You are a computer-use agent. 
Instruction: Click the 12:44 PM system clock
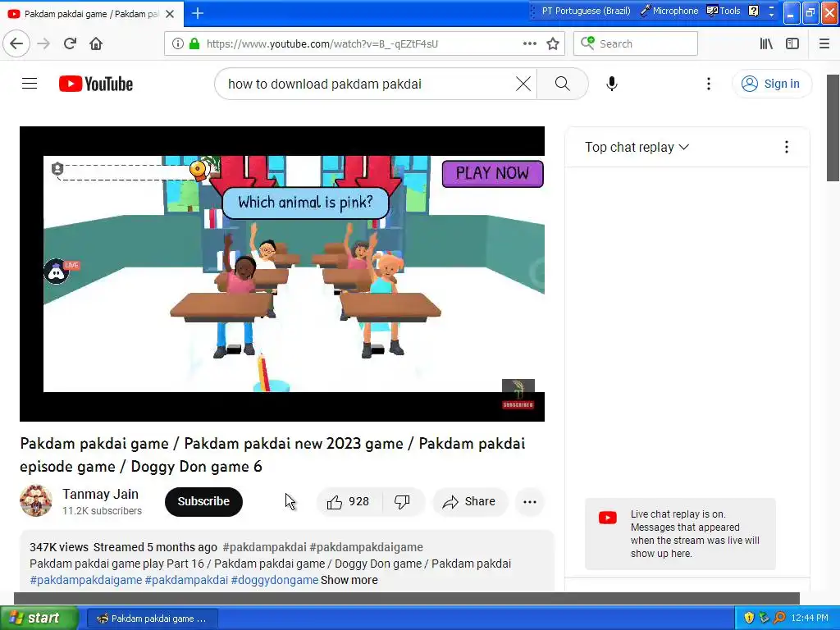pos(810,618)
